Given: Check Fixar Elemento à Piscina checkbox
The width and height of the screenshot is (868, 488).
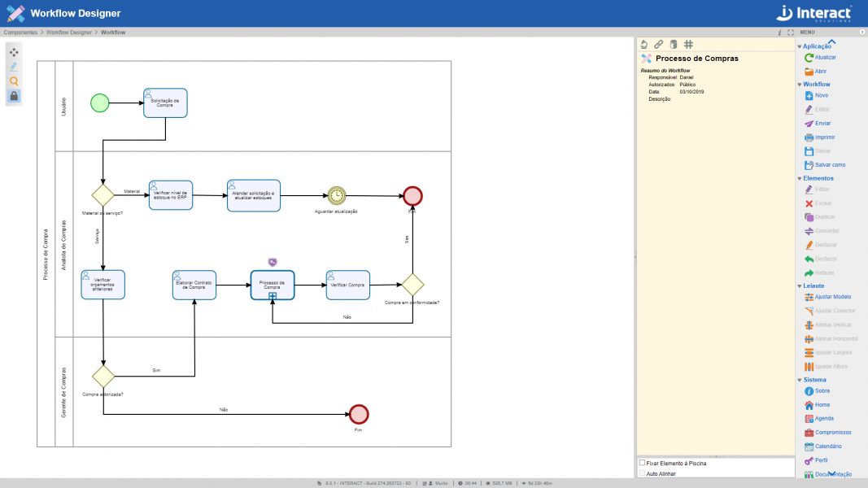Looking at the screenshot, I should coord(642,463).
